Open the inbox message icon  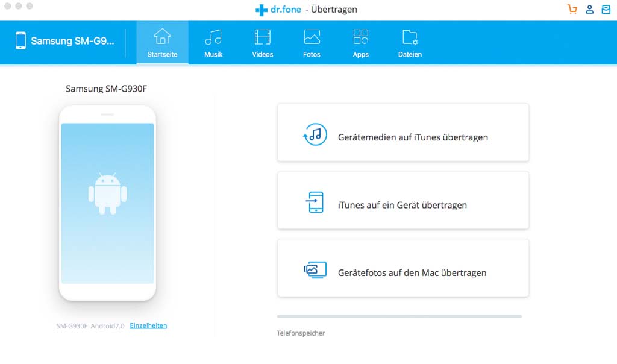[606, 9]
